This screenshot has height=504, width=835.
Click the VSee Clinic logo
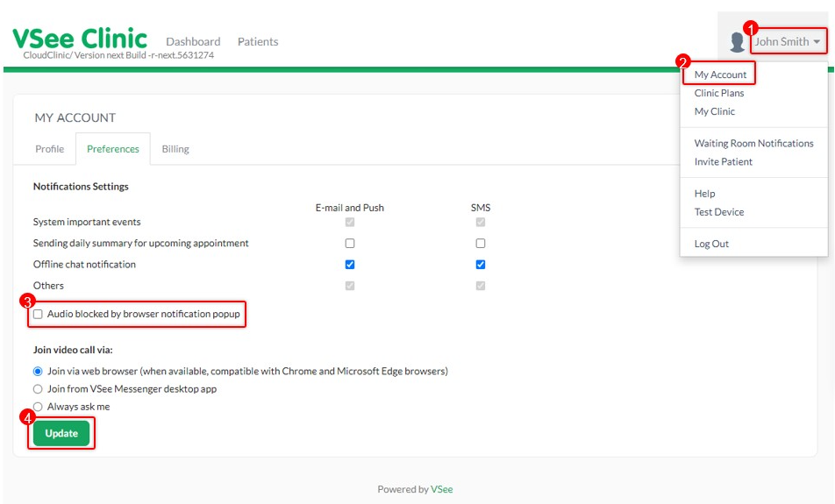pos(80,39)
